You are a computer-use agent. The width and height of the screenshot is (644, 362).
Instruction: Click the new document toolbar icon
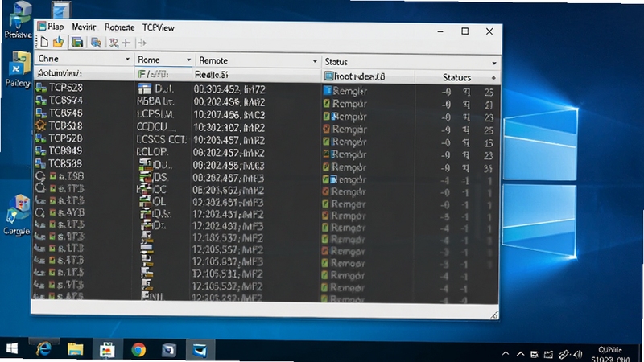tap(44, 43)
